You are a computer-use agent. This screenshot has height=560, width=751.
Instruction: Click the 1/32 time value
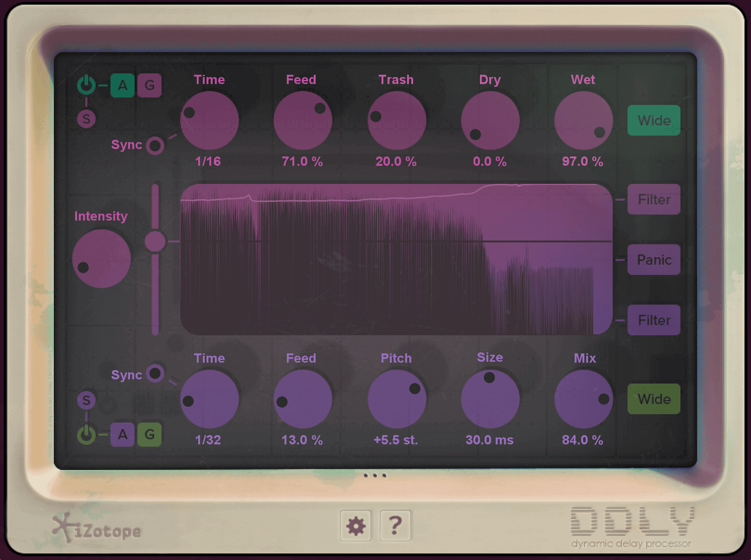click(208, 440)
